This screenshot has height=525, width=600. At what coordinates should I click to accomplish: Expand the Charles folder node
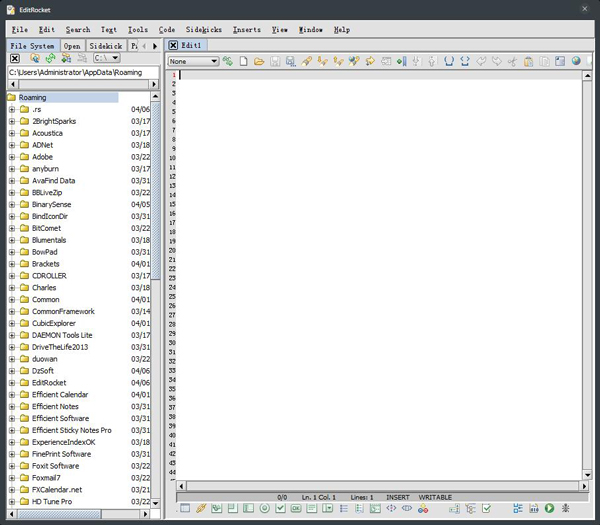click(x=12, y=288)
